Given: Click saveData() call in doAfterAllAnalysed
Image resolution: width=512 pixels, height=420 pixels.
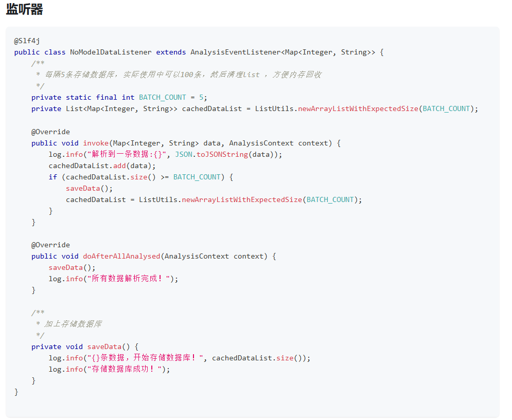Looking at the screenshot, I should click(x=72, y=268).
